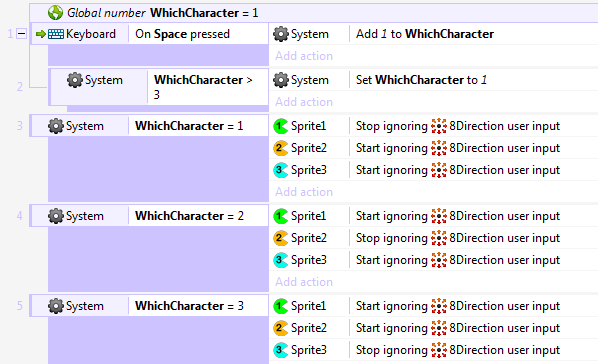The width and height of the screenshot is (598, 364).
Task: Click the Sprite1 green icon in event 3
Action: 281,126
